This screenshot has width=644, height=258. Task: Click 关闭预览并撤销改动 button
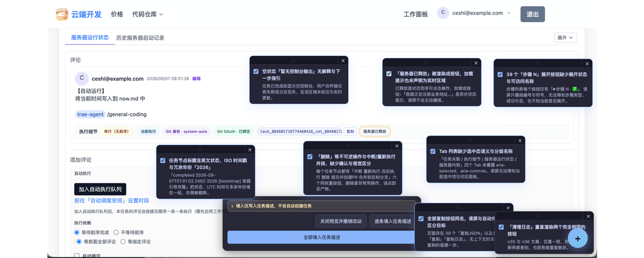(x=341, y=221)
